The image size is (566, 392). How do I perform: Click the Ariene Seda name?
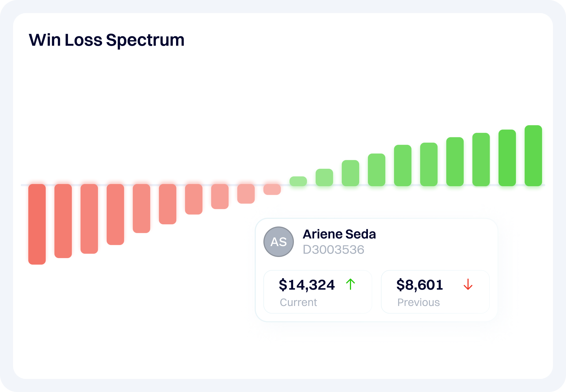(339, 234)
